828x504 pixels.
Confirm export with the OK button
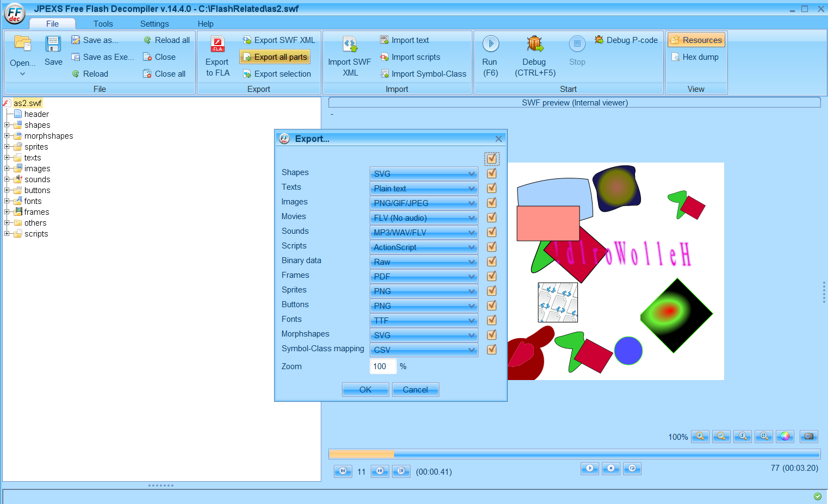pos(365,390)
